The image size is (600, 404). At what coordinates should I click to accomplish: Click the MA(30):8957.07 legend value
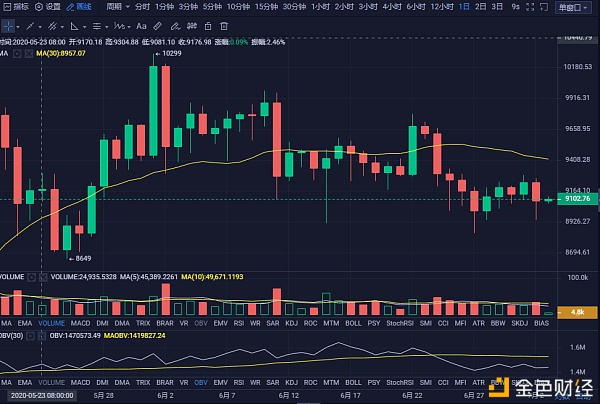coord(61,54)
